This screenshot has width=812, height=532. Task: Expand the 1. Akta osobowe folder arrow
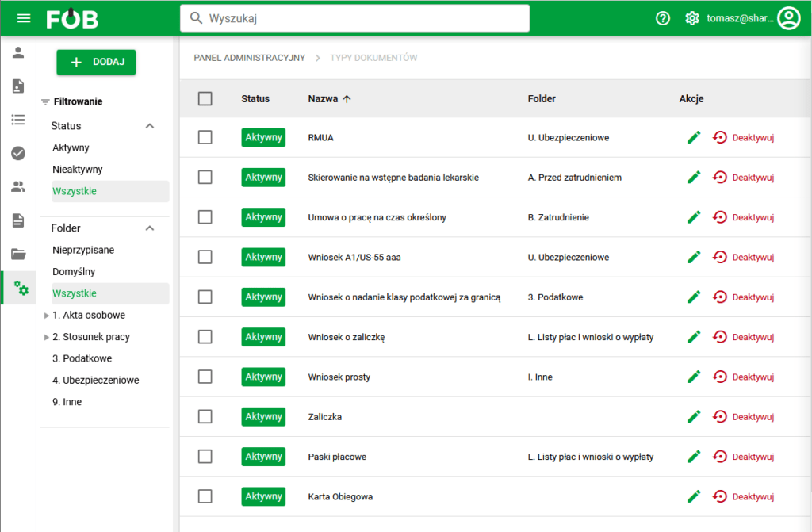(46, 316)
